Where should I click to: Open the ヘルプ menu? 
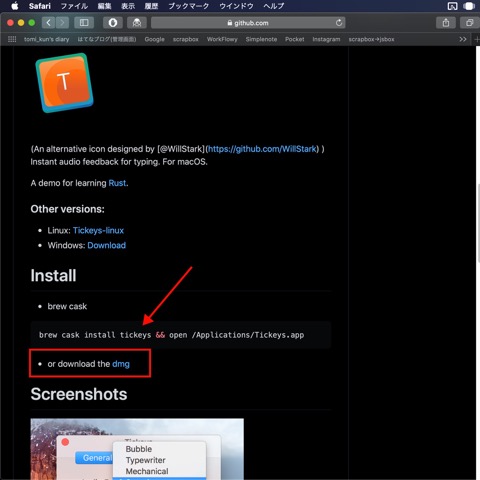click(x=274, y=6)
